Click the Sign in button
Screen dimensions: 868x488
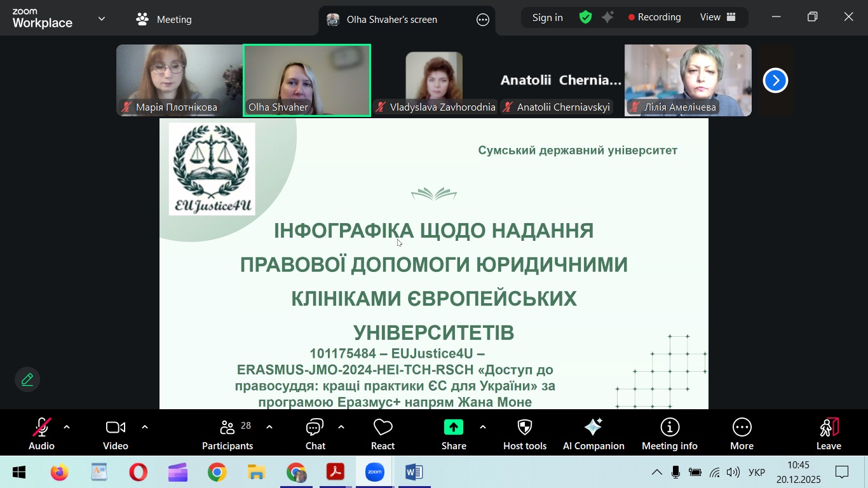pos(547,18)
